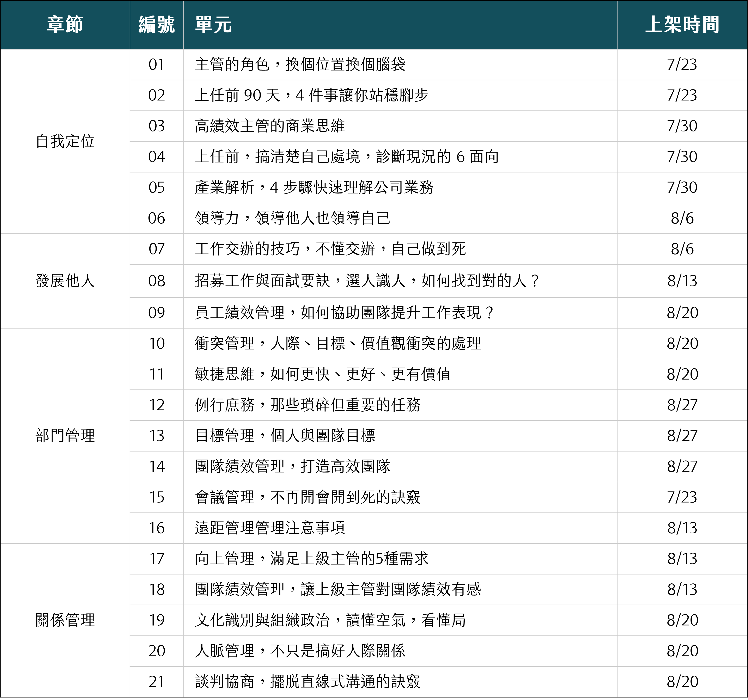Image resolution: width=748 pixels, height=700 pixels.
Task: Select number cell 08
Action: 157,281
